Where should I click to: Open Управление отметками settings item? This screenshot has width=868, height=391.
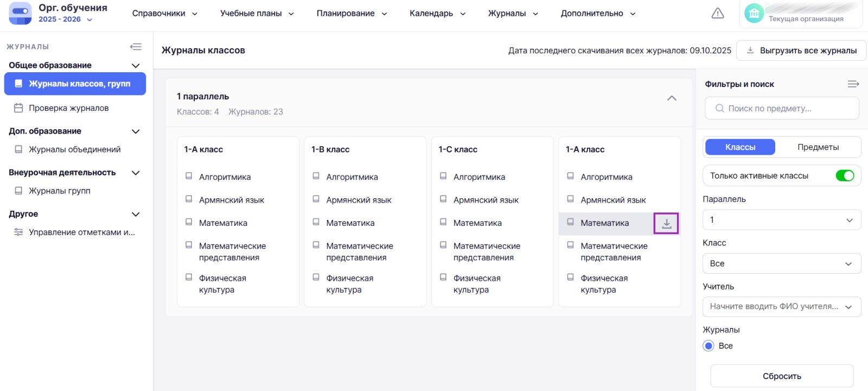[81, 232]
